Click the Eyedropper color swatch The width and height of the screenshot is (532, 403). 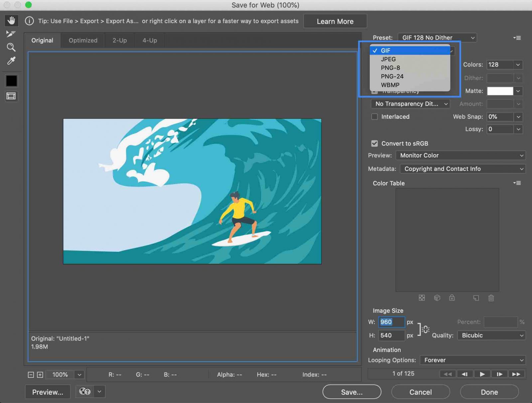(x=11, y=80)
